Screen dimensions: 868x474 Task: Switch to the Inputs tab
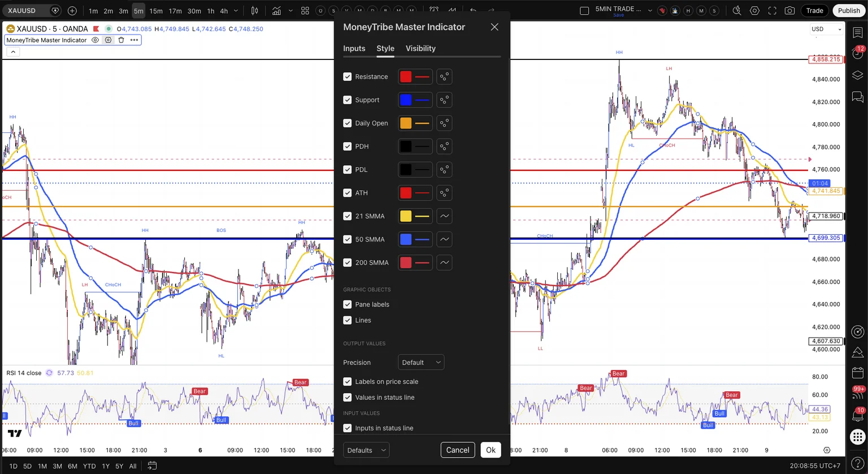pos(354,49)
